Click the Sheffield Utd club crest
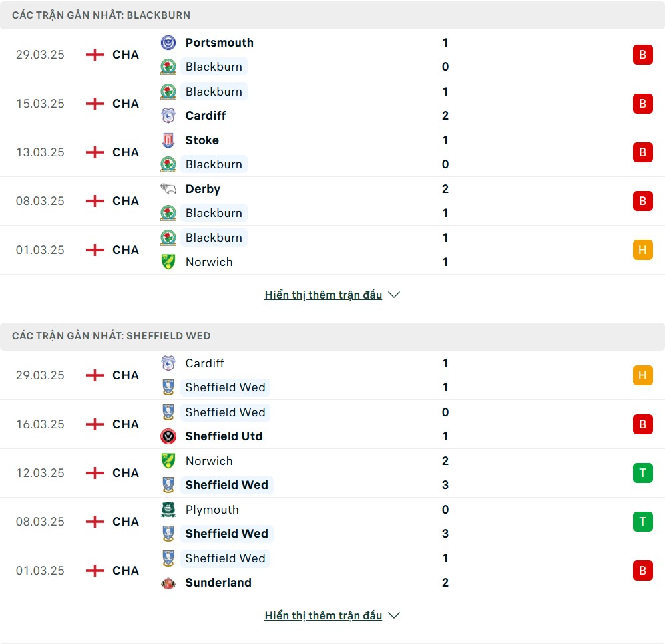665x644 pixels. [x=168, y=436]
